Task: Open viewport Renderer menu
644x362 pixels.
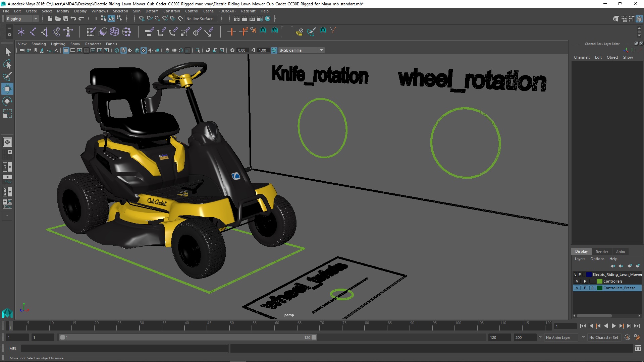Action: (93, 44)
